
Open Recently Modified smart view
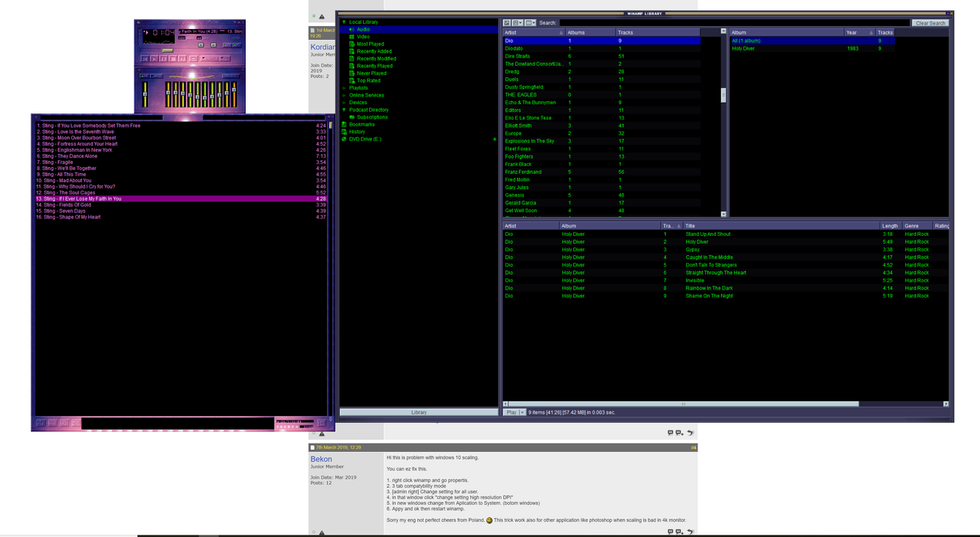(x=377, y=58)
